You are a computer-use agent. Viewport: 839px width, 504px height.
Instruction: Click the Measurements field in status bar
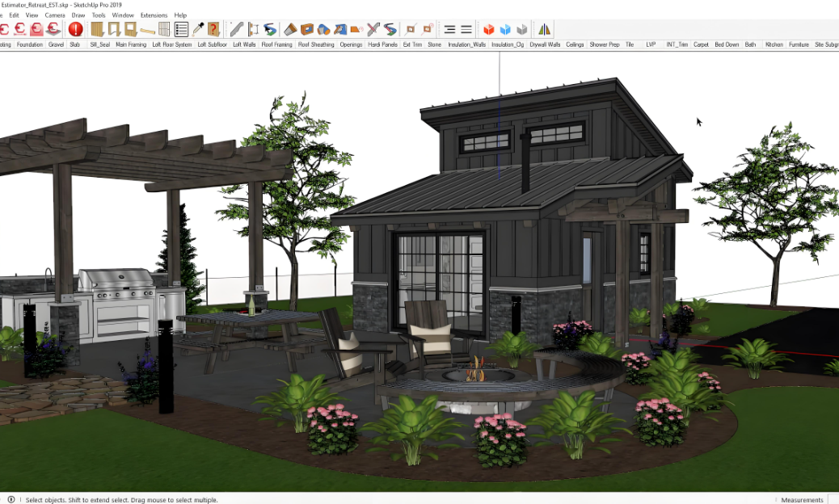pyautogui.click(x=801, y=499)
